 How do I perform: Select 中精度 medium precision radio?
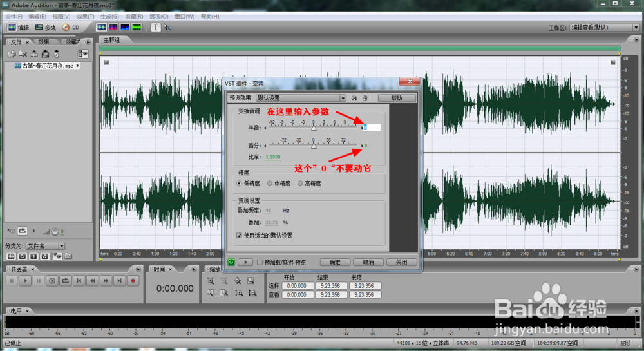269,184
